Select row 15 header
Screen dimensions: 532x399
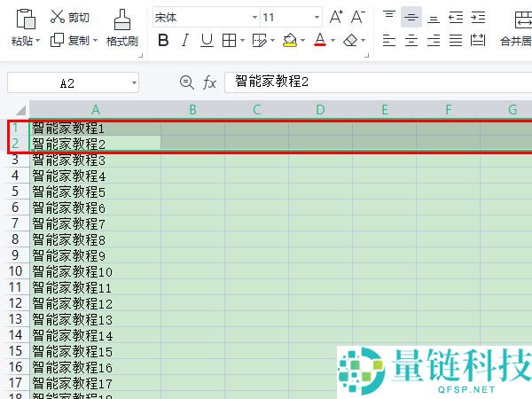point(15,351)
